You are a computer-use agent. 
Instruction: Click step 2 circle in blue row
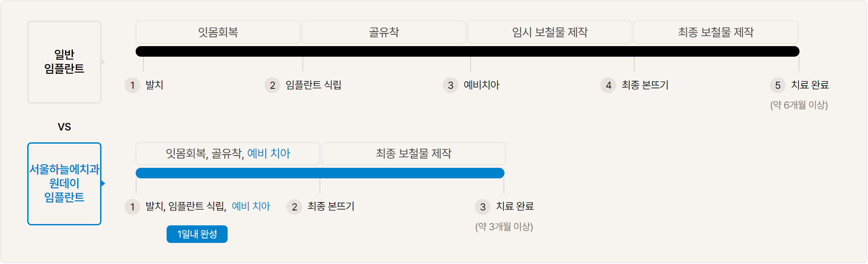[x=294, y=207]
